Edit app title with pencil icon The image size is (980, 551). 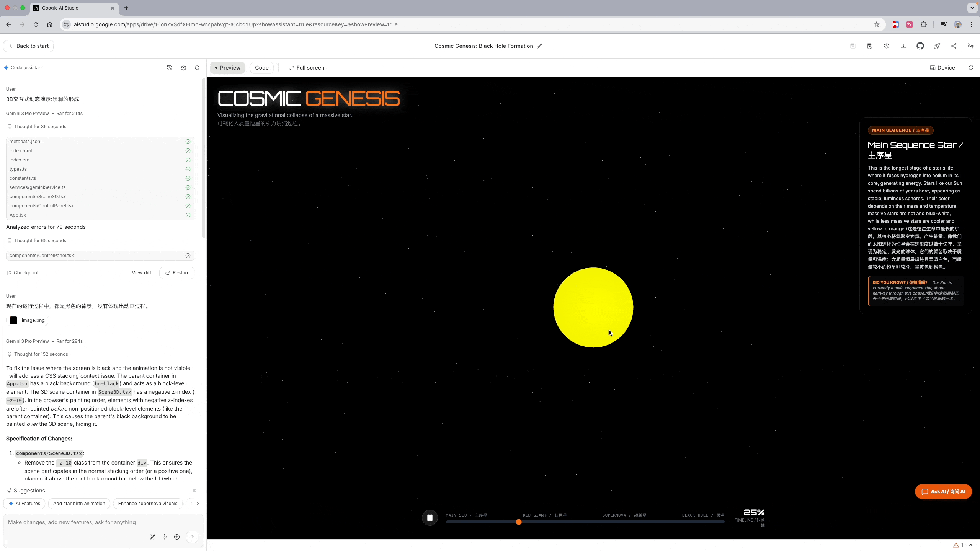[539, 46]
